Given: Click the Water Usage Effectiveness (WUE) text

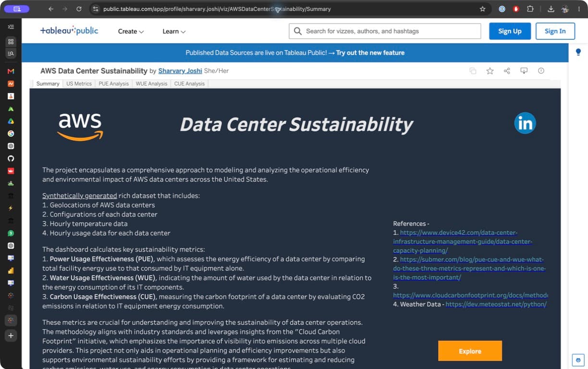Looking at the screenshot, I should [102, 278].
